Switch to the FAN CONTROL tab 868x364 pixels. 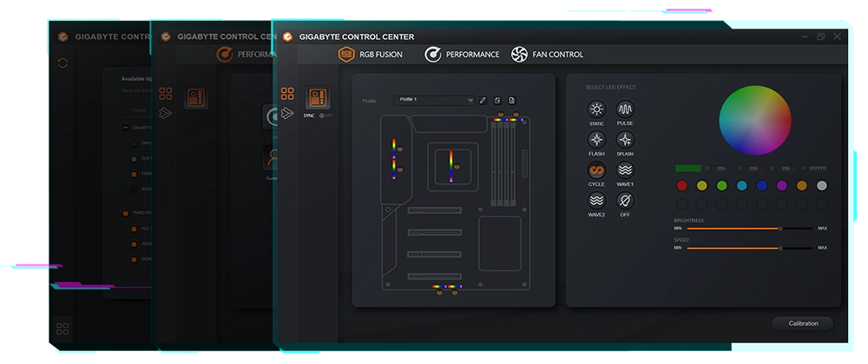[547, 54]
